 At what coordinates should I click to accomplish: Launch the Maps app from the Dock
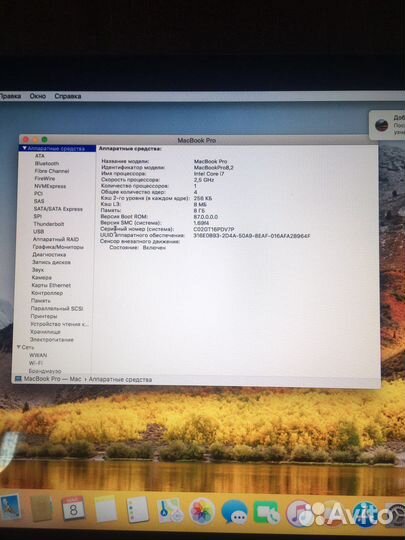pyautogui.click(x=170, y=511)
